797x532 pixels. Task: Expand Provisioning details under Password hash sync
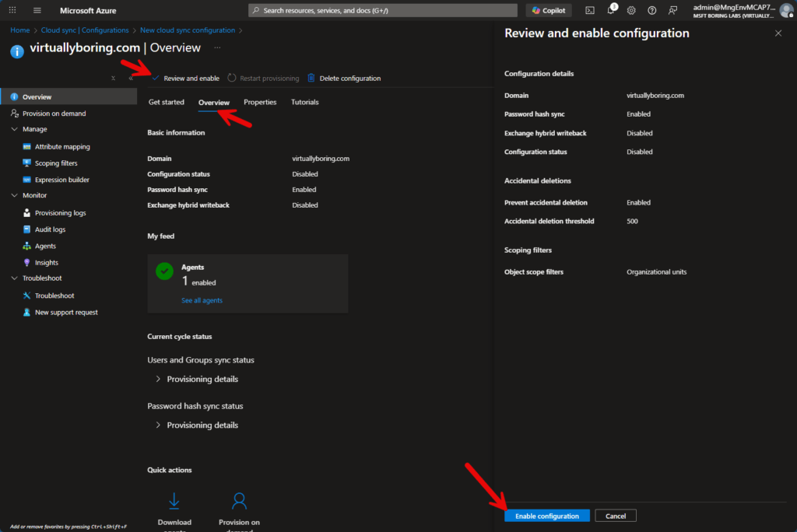[197, 425]
